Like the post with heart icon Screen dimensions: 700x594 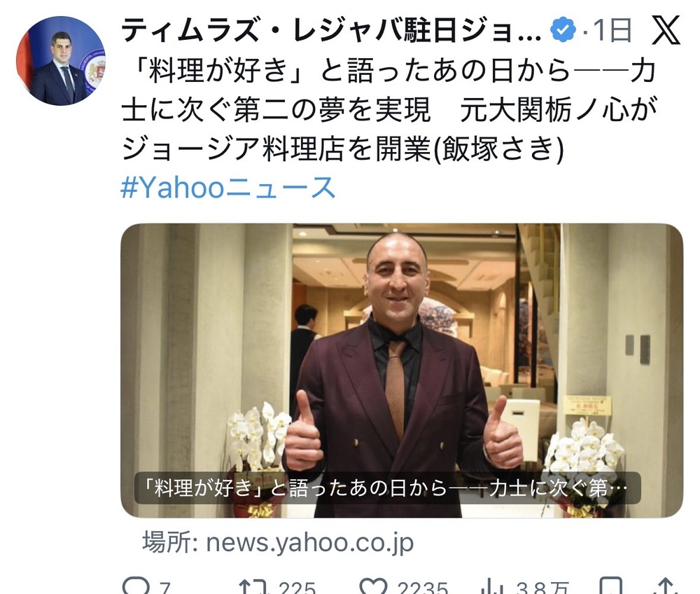tap(373, 586)
